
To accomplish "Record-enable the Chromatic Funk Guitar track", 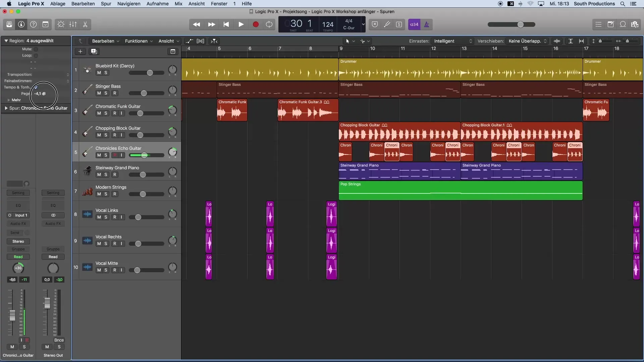I will (115, 113).
